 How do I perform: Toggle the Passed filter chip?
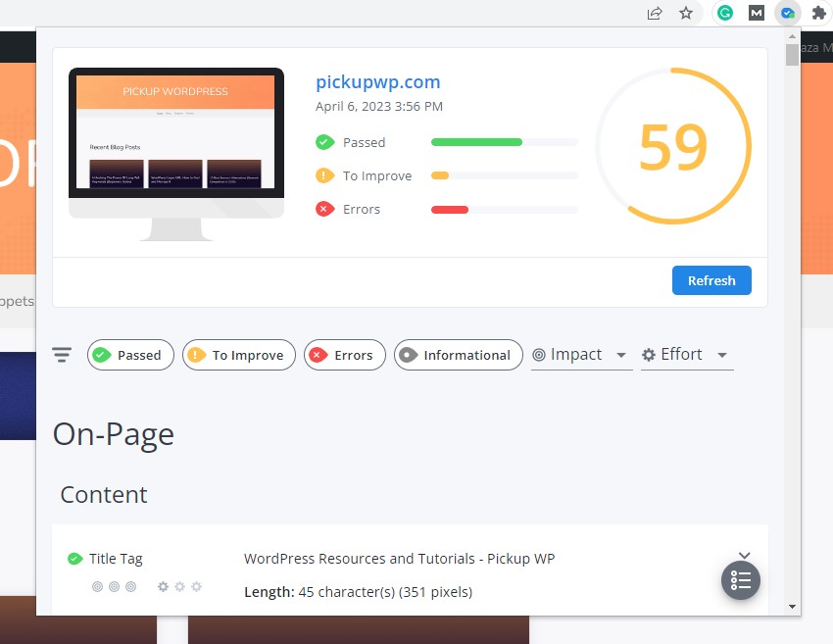click(130, 355)
